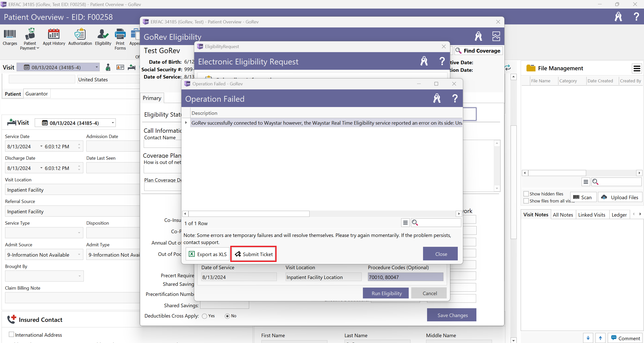
Task: Switch to the Visit Notes tab
Action: pyautogui.click(x=536, y=215)
